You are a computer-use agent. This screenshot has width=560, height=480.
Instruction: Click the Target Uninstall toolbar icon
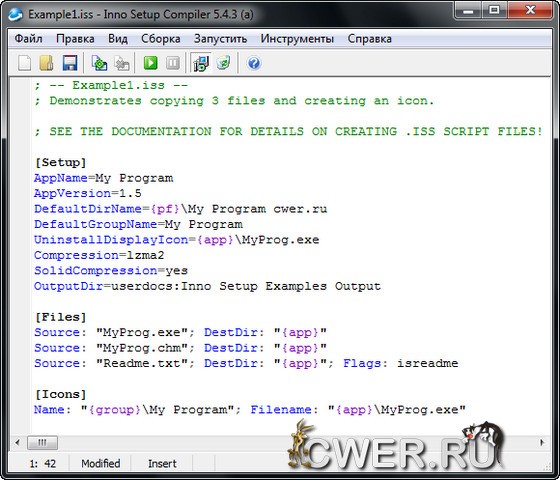(x=224, y=63)
